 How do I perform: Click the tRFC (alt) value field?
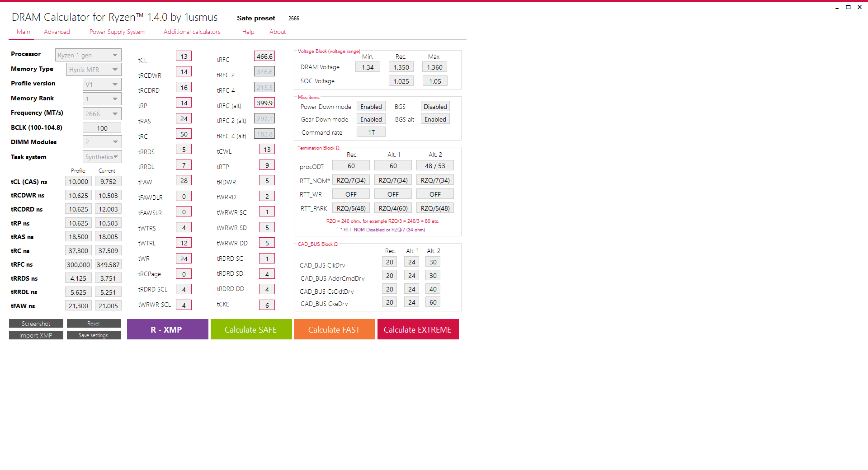click(x=264, y=103)
